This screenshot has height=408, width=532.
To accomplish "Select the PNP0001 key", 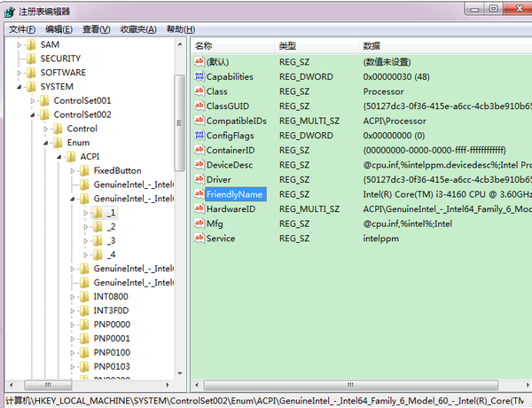I will point(112,339).
